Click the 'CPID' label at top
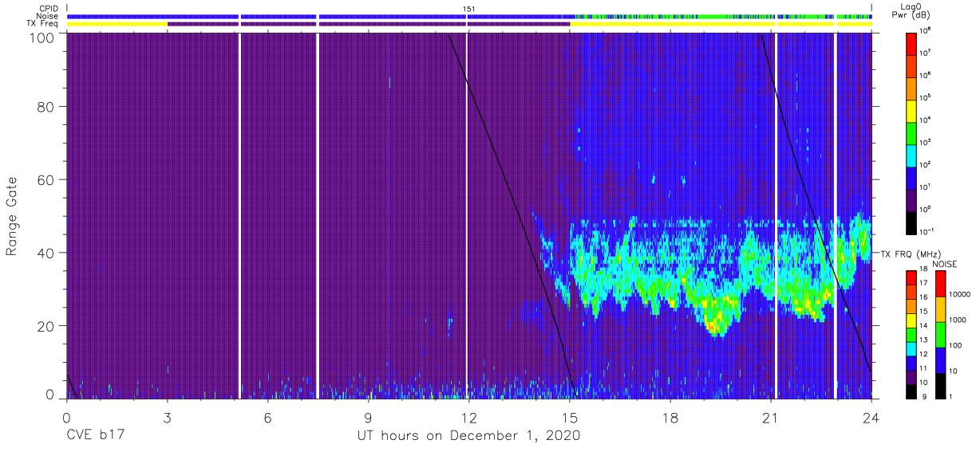 pyautogui.click(x=49, y=9)
